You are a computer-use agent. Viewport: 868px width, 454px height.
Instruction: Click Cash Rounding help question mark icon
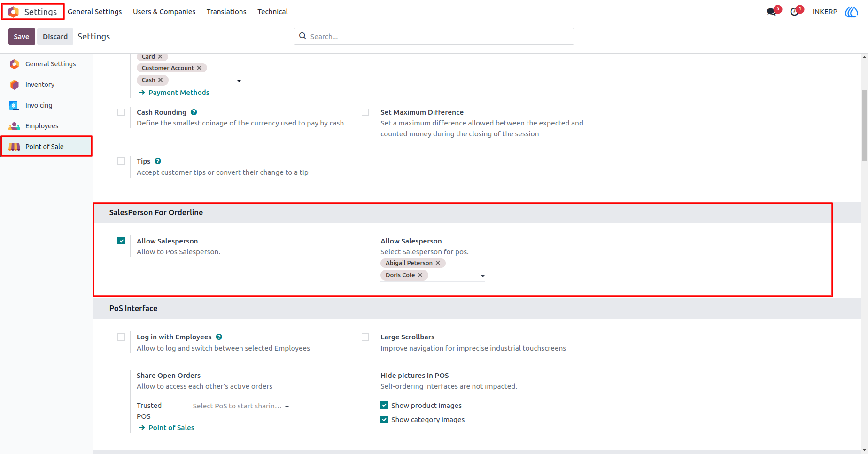194,112
